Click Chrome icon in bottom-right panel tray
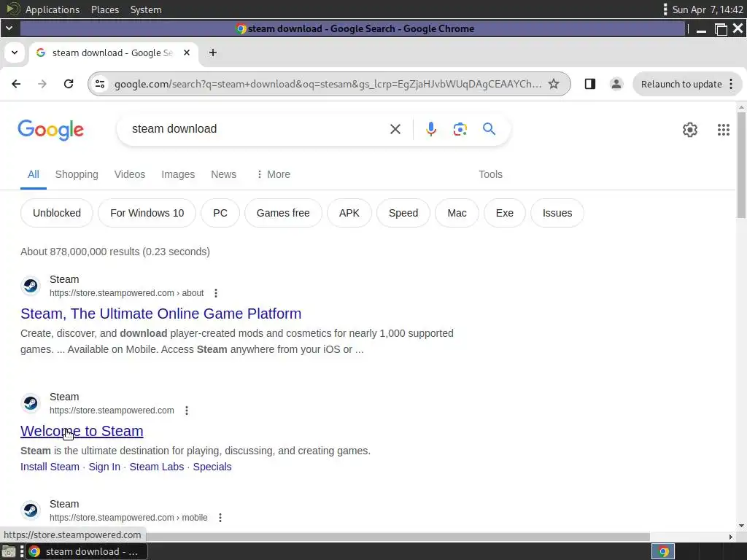Screen dimensions: 747x560 click(x=663, y=552)
